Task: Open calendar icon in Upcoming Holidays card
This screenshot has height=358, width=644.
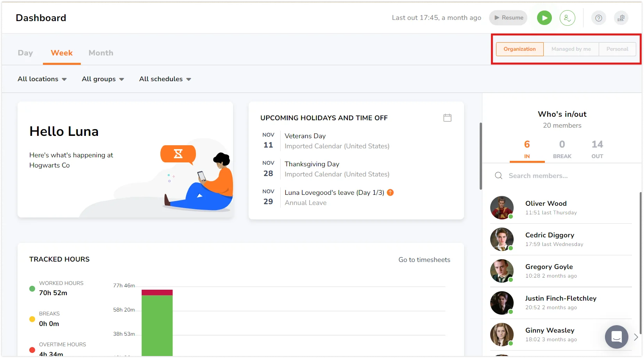Action: (447, 118)
